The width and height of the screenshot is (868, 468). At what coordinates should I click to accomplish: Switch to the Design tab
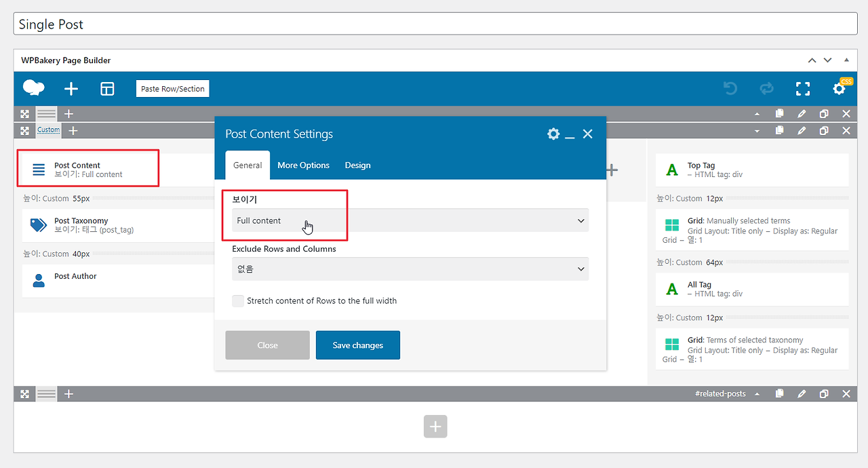[357, 165]
